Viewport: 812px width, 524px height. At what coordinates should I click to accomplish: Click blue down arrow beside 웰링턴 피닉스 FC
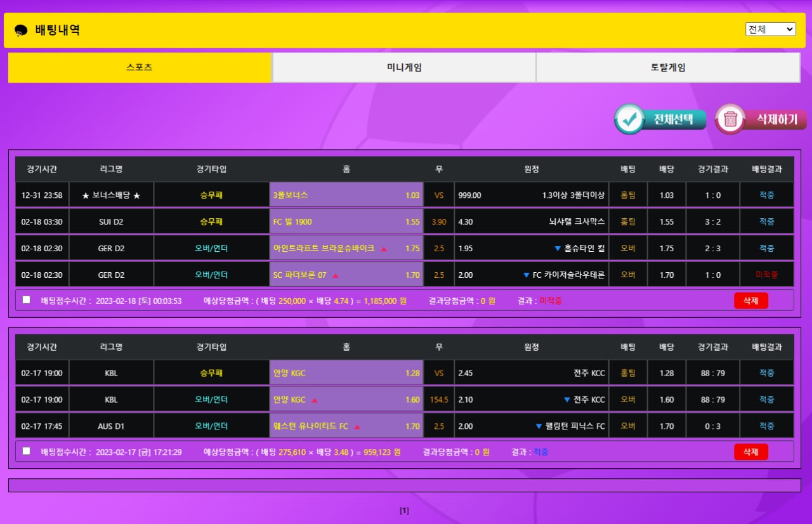pos(539,426)
